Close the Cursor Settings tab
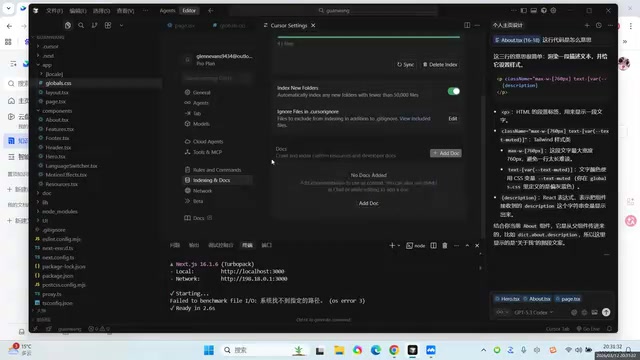 click(313, 25)
